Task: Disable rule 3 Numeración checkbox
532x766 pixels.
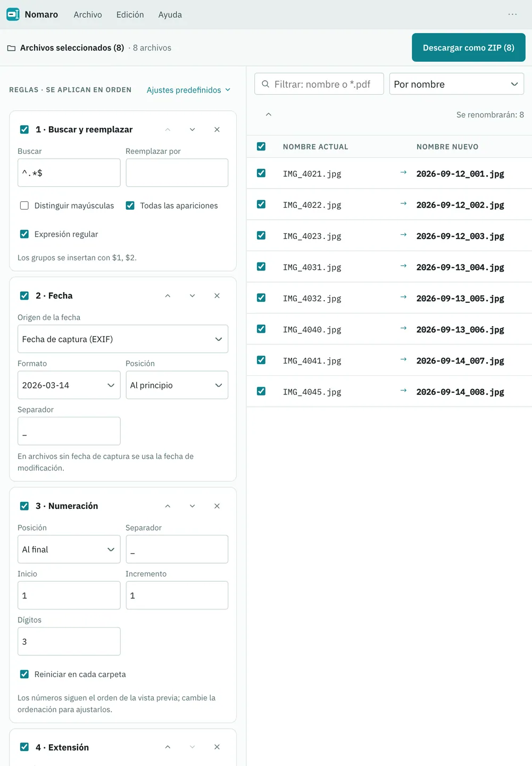Action: pyautogui.click(x=24, y=506)
